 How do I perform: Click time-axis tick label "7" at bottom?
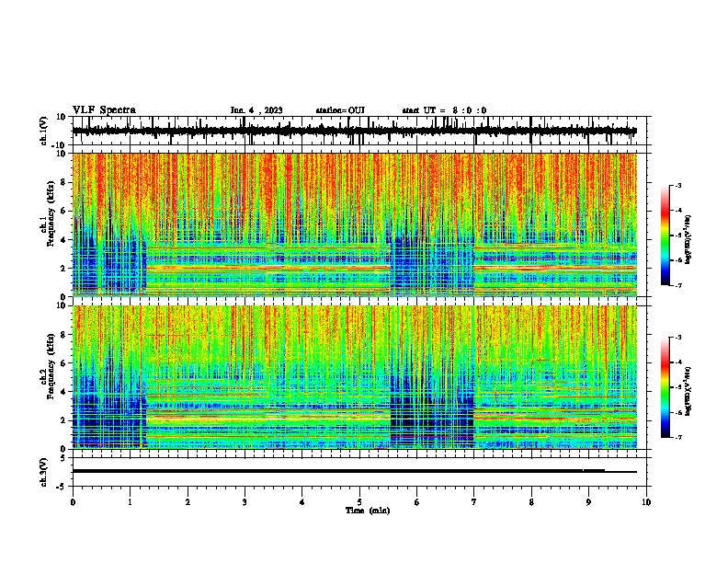click(x=474, y=502)
